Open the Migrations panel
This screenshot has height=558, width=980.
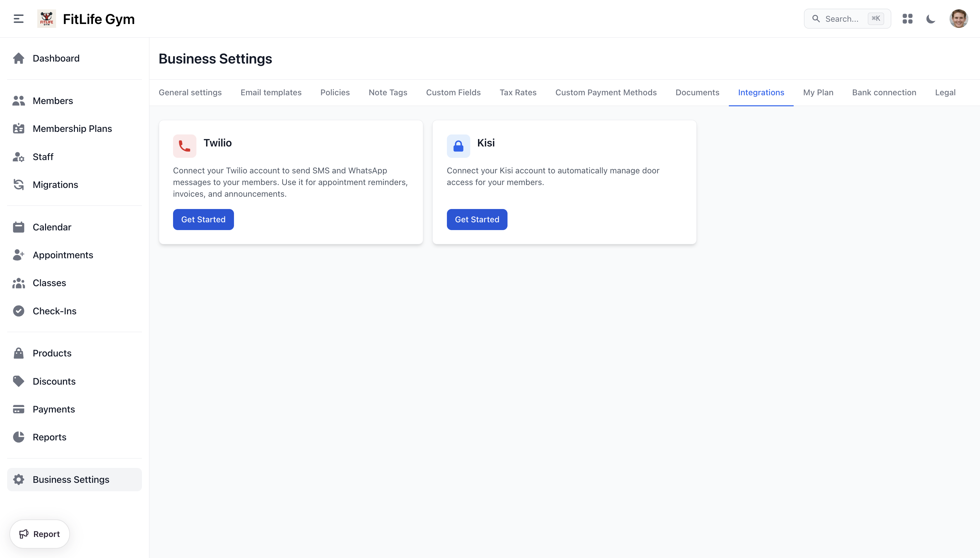coord(55,184)
